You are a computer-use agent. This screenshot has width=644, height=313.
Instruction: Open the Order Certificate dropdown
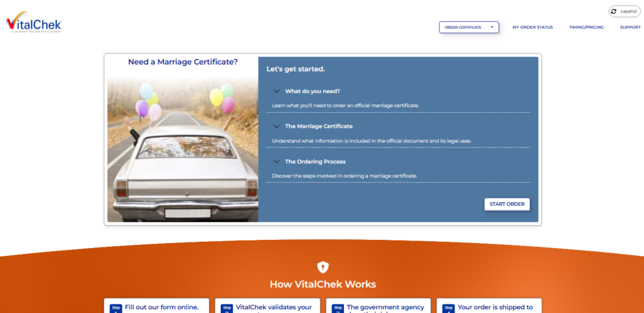coord(469,27)
